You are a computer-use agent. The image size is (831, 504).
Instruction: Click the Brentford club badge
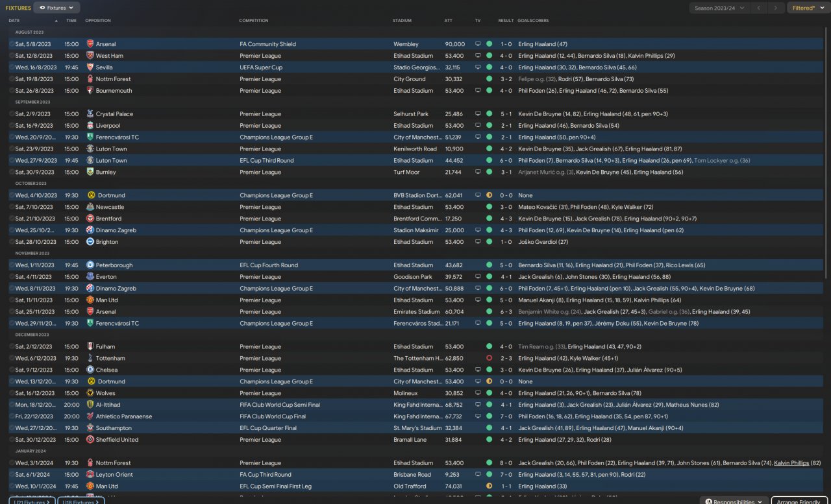pyautogui.click(x=90, y=219)
